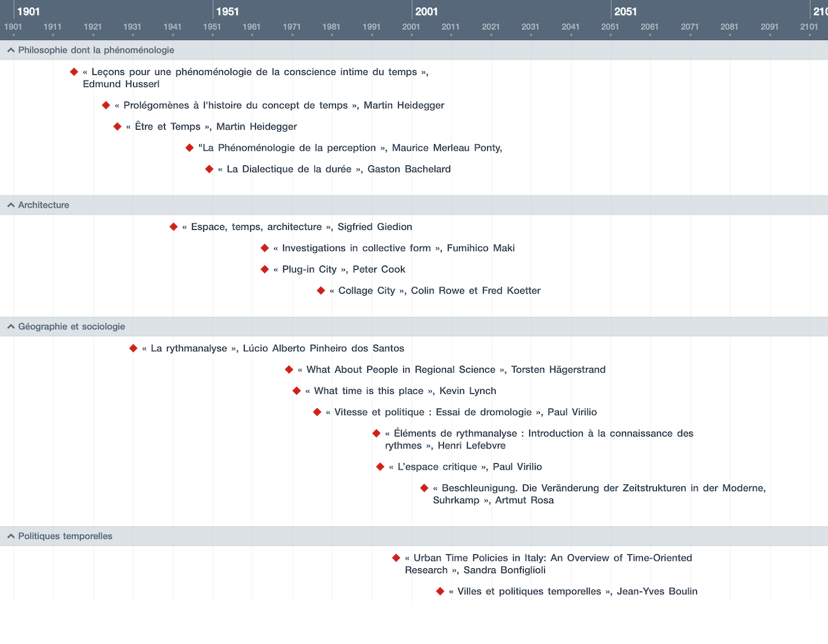Click the 1971 decade tick label
Image resolution: width=828 pixels, height=644 pixels.
[x=292, y=27]
